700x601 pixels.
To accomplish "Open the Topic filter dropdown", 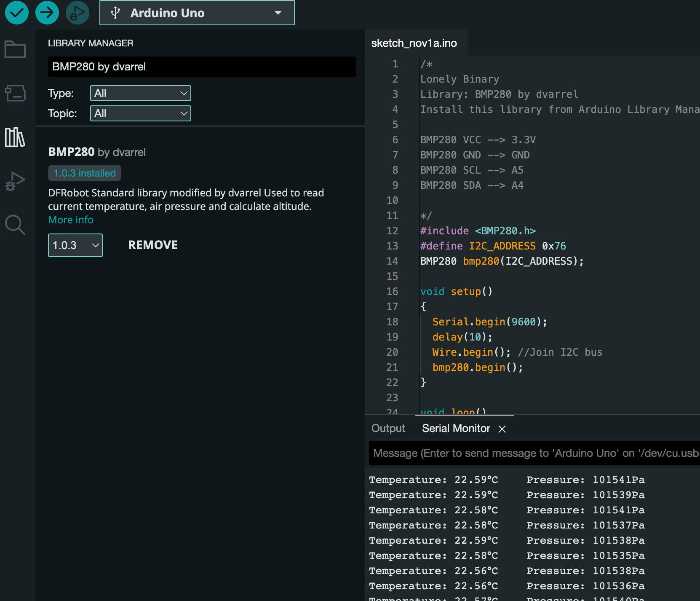I will coord(140,113).
